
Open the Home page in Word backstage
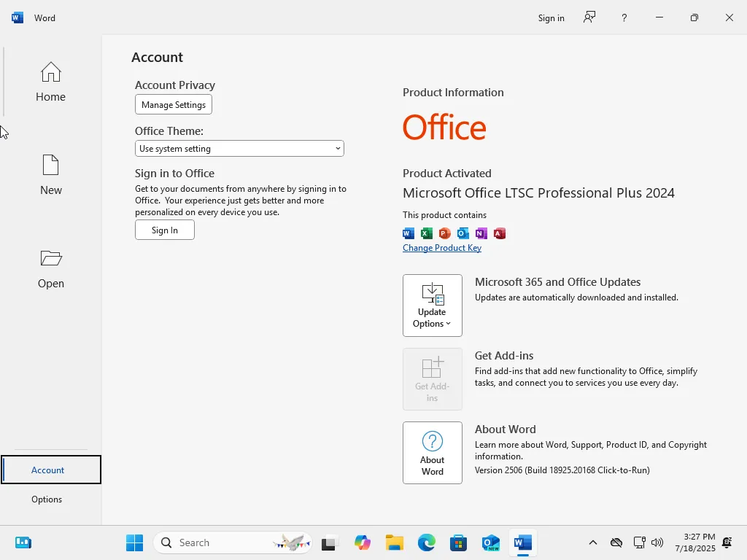pyautogui.click(x=50, y=82)
